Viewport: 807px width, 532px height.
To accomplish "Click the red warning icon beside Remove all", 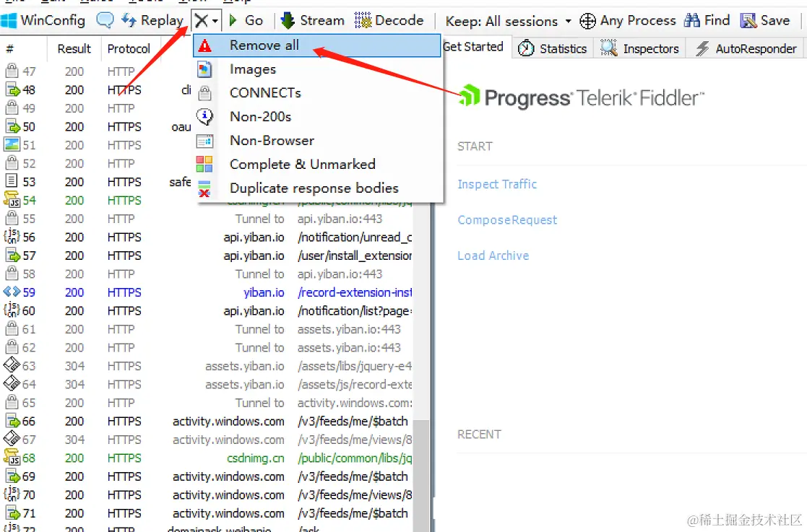I will [x=205, y=45].
